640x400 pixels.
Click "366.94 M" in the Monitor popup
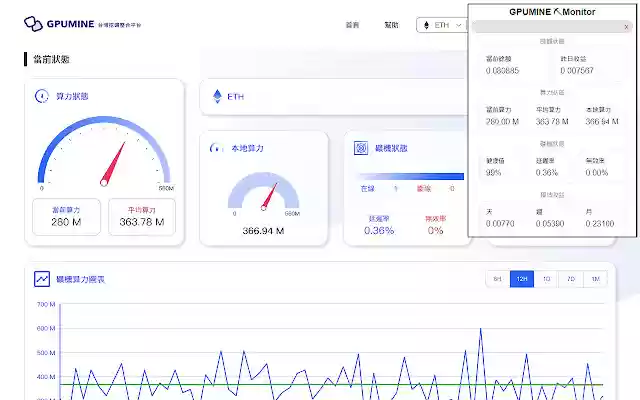point(602,122)
